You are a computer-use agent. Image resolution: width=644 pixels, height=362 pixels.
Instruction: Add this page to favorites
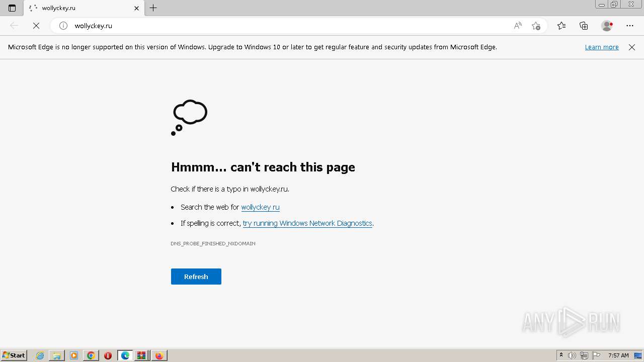(536, 26)
